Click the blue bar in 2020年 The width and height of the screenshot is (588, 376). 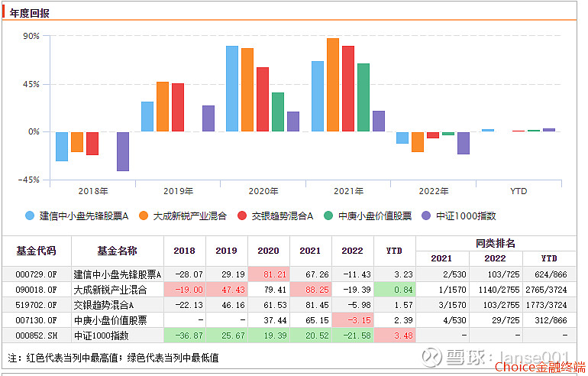click(232, 89)
